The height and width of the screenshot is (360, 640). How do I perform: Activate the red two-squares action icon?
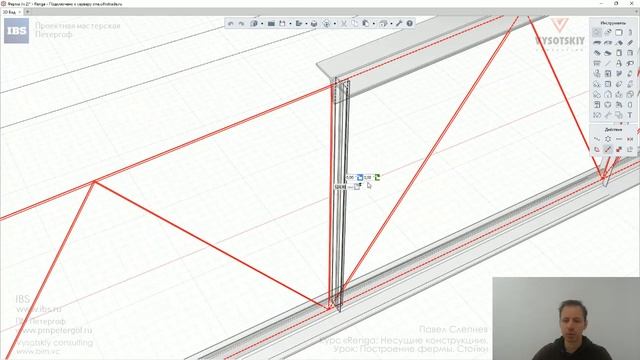[619, 149]
